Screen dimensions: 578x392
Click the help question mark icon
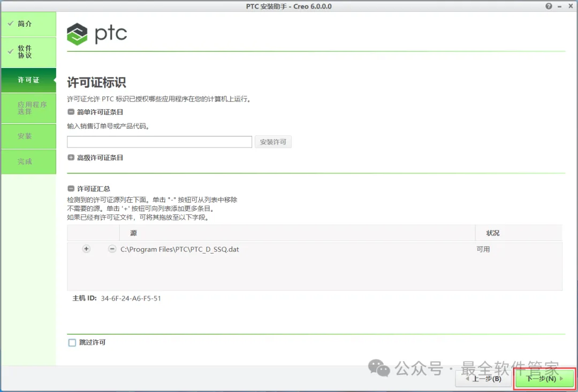pyautogui.click(x=549, y=6)
